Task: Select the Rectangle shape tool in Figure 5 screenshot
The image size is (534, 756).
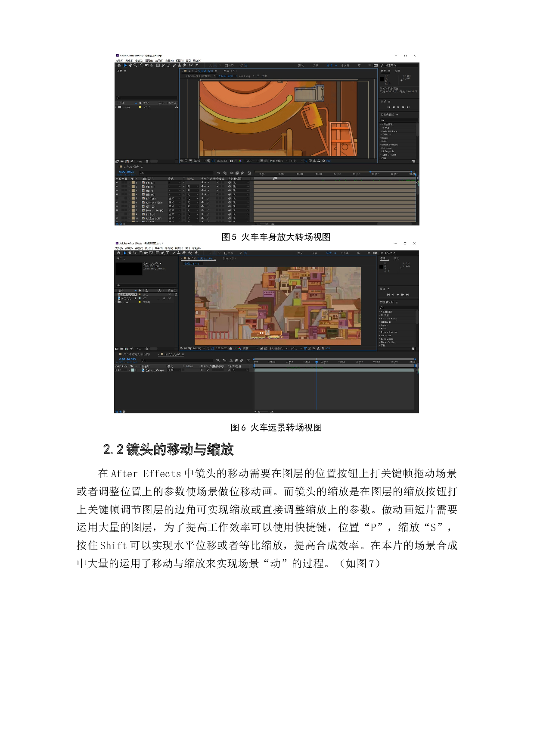Action: coord(158,66)
